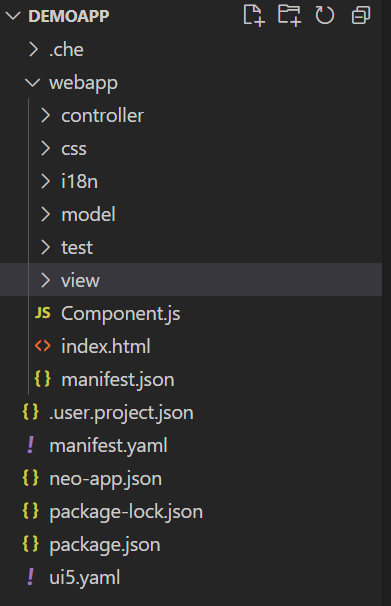The image size is (391, 606).
Task: Click the JS icon beside Component.js
Action: pyautogui.click(x=42, y=313)
